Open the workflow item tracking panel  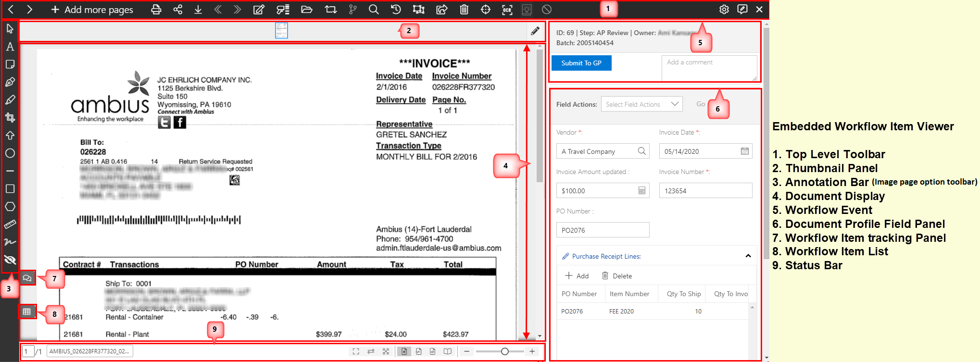[x=27, y=278]
